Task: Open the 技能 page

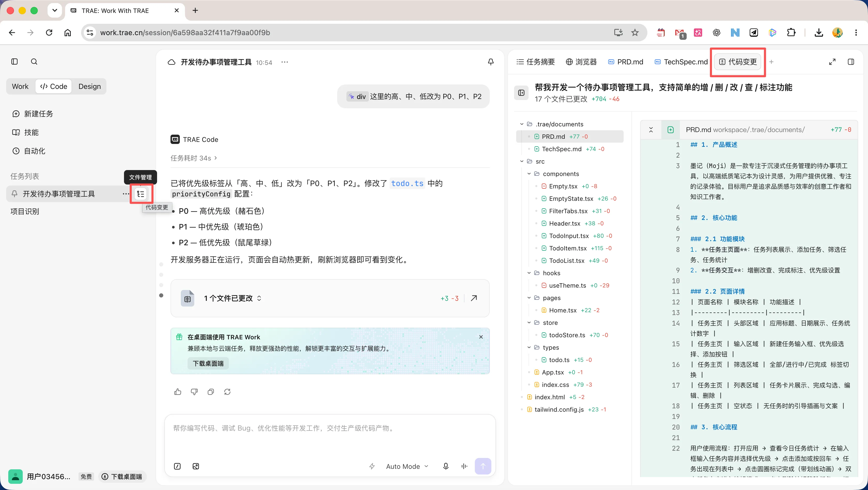Action: (x=26, y=132)
